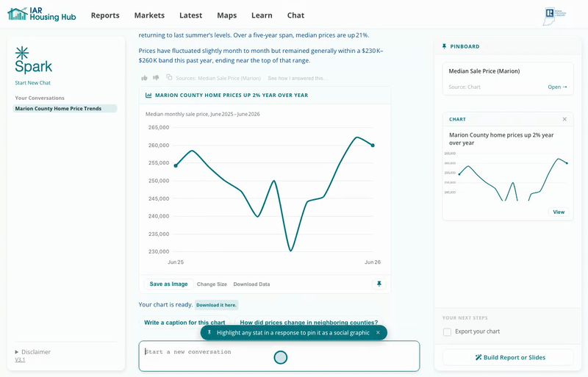Image resolution: width=588 pixels, height=377 pixels.
Task: Click the Indiana Realtors logo icon
Action: point(554,16)
